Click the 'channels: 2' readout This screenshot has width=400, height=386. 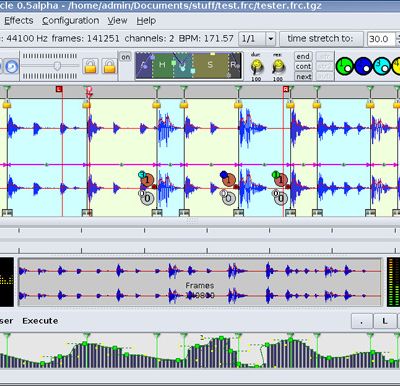coord(149,39)
